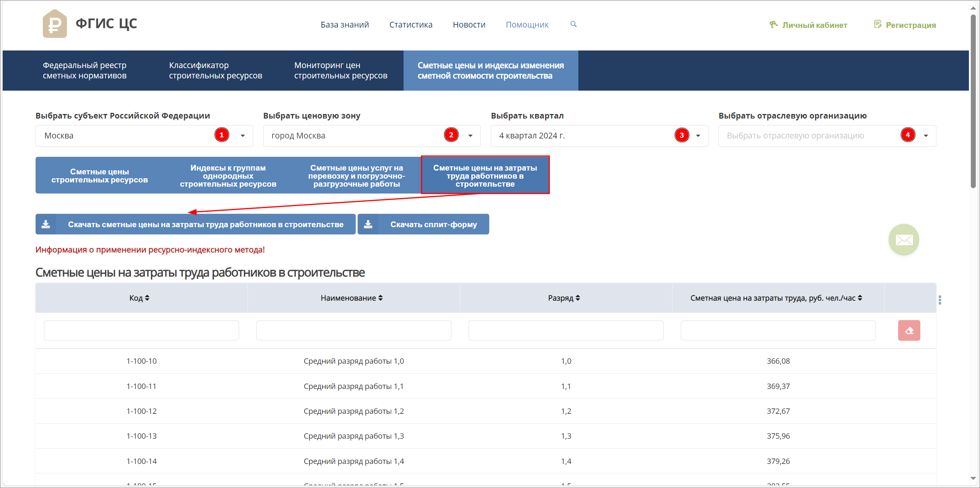Click the registration form icon
Viewport: 980px width, 488px height.
[878, 24]
